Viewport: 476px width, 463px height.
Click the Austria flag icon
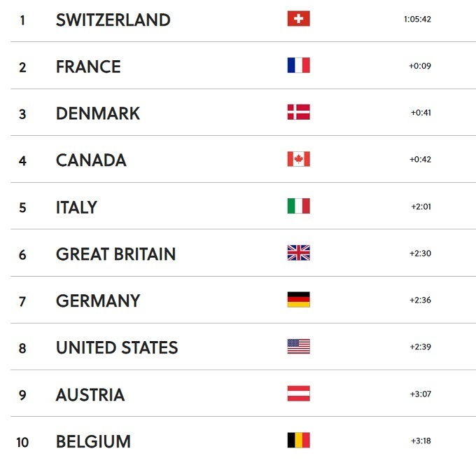(298, 394)
